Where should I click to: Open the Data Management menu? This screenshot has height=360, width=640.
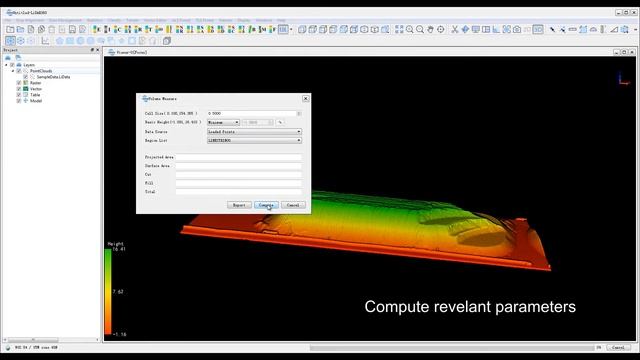coord(65,20)
